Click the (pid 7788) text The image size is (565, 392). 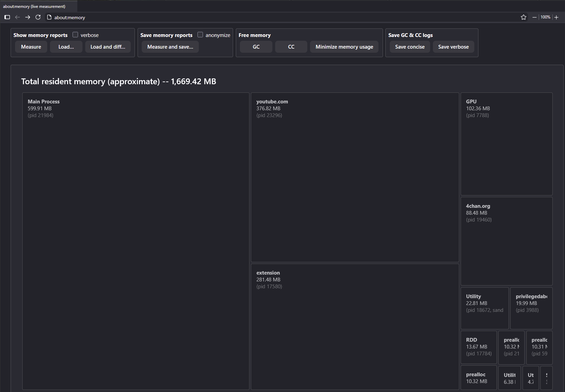(x=477, y=115)
